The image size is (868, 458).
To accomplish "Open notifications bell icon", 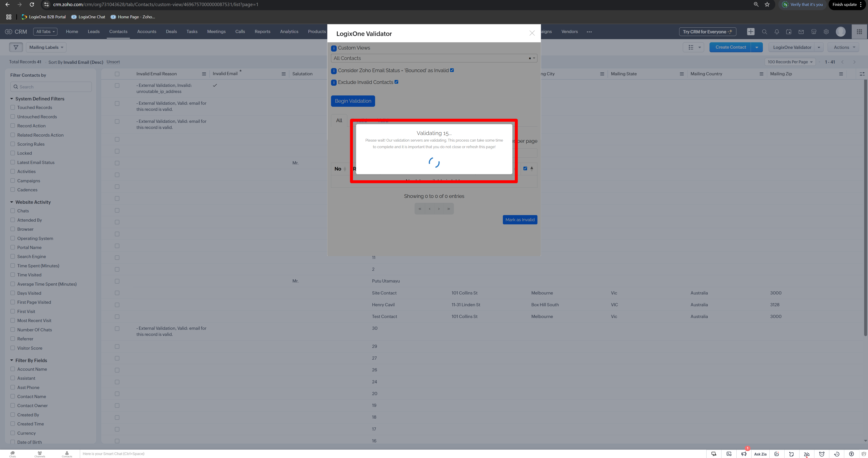I will (x=777, y=32).
